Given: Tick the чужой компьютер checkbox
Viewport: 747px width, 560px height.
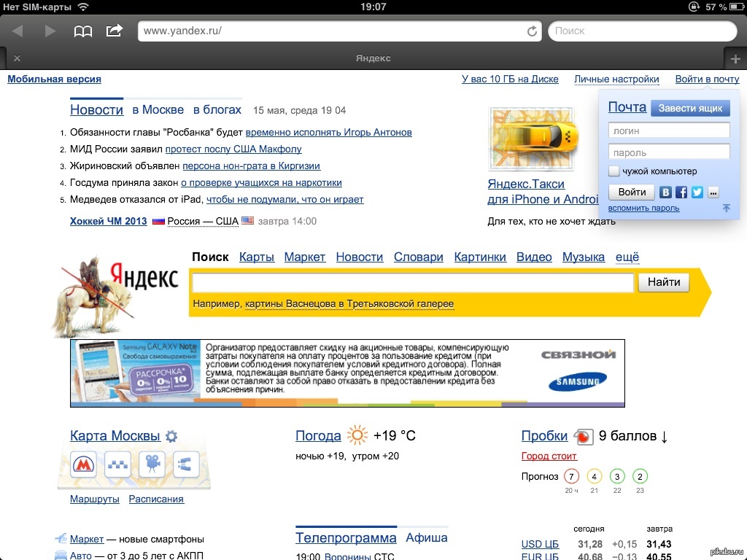Looking at the screenshot, I should 614,171.
